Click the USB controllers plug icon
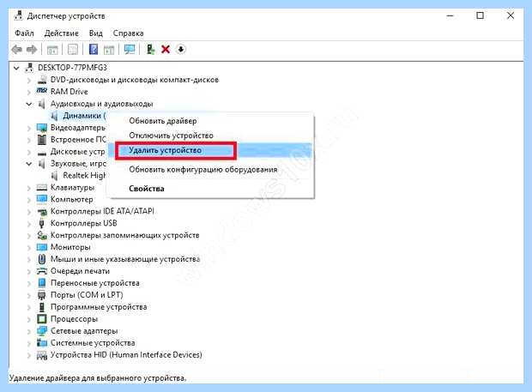This screenshot has height=392, width=532. click(42, 223)
